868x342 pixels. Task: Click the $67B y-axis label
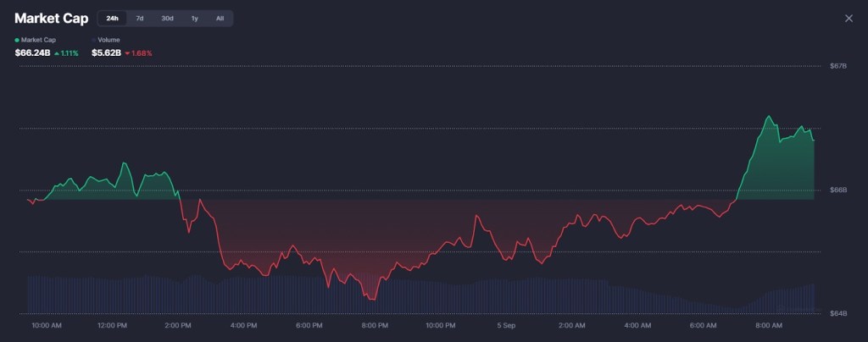838,66
